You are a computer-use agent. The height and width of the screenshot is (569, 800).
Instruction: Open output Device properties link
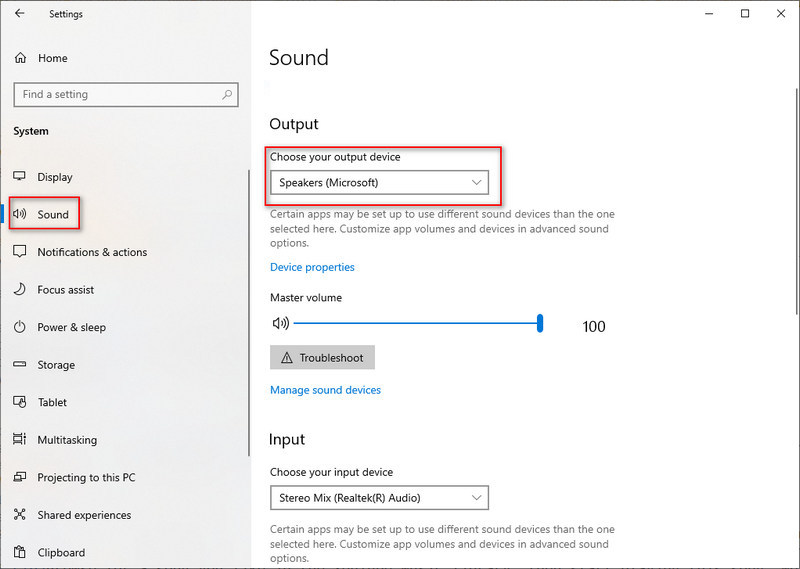click(x=312, y=267)
